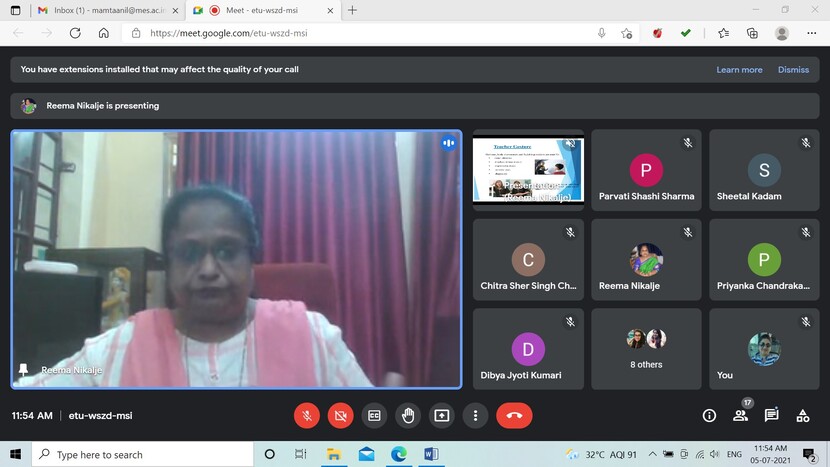Screen dimensions: 830x467
Task: Leave the call with red button
Action: (514, 415)
